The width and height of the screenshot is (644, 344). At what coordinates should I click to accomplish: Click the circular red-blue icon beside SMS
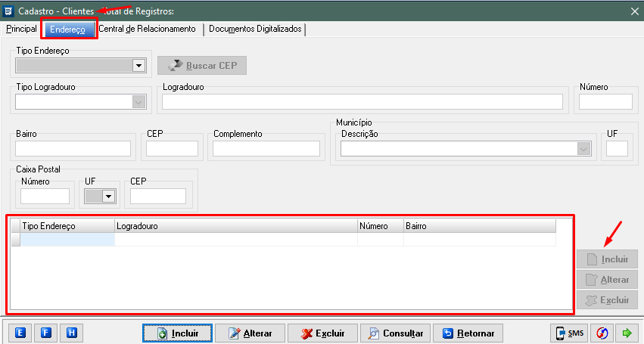(602, 333)
